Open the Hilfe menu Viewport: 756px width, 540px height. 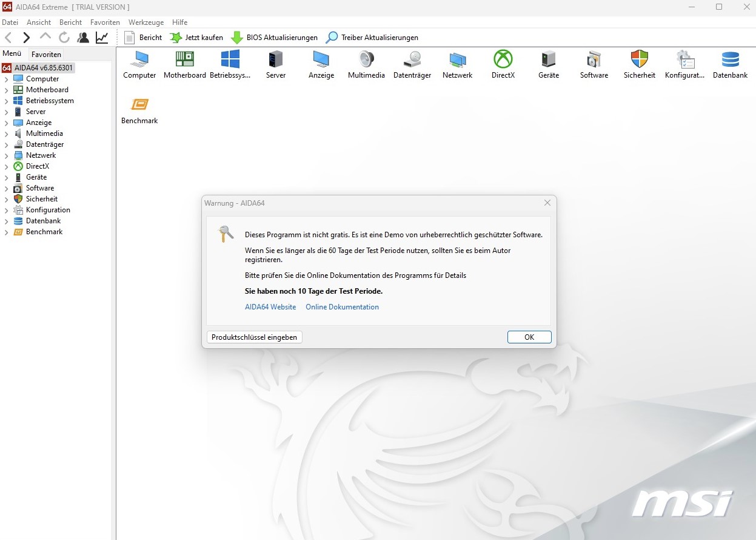tap(179, 22)
